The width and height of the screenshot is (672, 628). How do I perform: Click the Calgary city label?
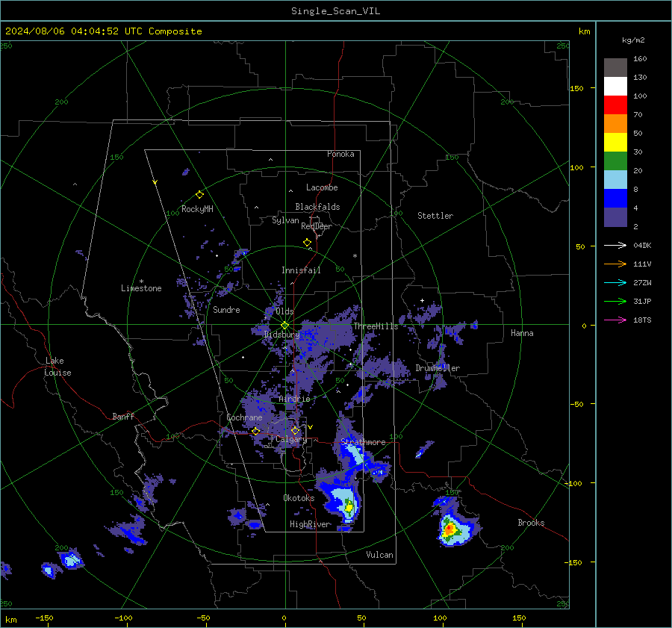coord(291,439)
